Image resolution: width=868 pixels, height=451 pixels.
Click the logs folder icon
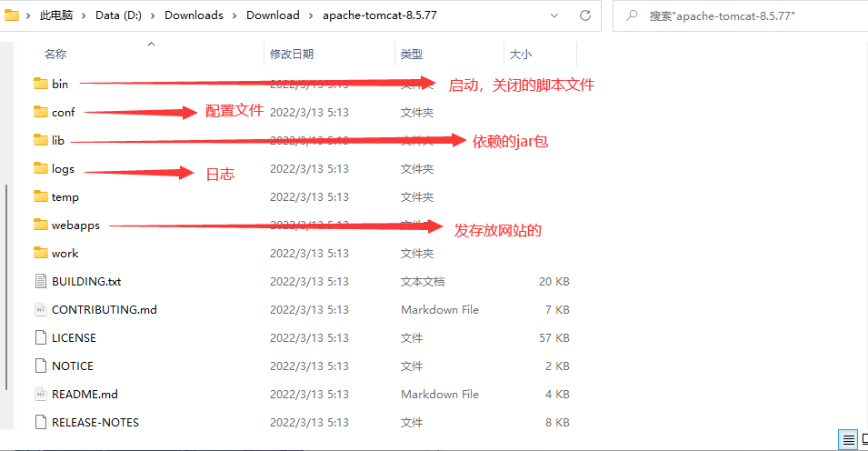tap(40, 168)
